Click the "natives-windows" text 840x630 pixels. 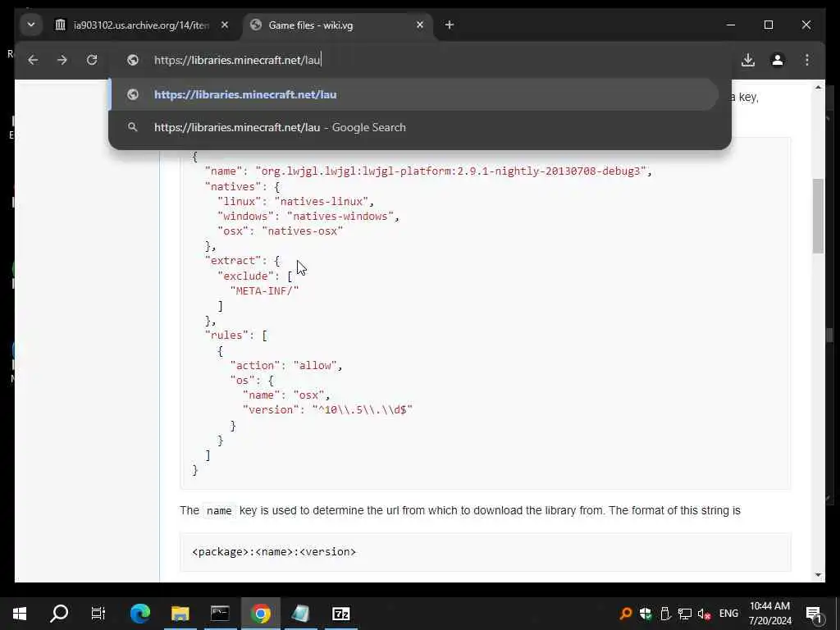click(340, 217)
